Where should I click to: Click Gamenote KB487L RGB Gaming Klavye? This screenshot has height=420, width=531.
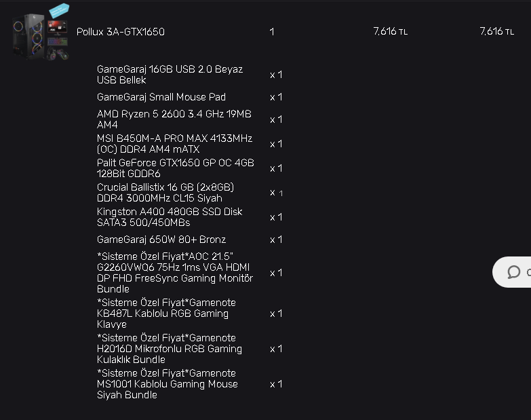coord(166,313)
